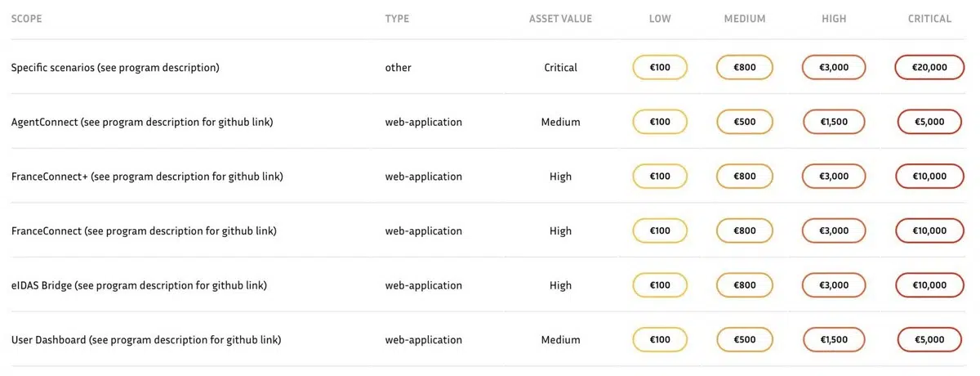Click the FranceConnect+ scope entry
980x376 pixels.
coord(147,177)
